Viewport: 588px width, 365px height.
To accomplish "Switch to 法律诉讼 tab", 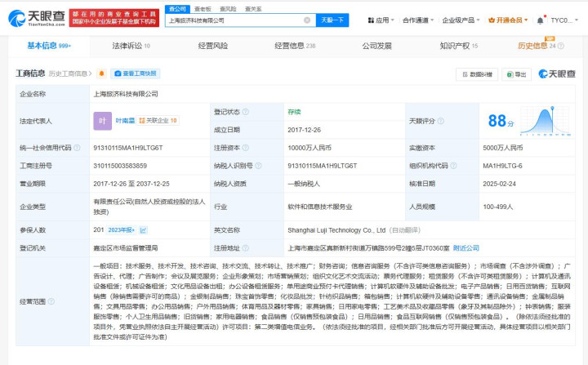I will (x=131, y=46).
